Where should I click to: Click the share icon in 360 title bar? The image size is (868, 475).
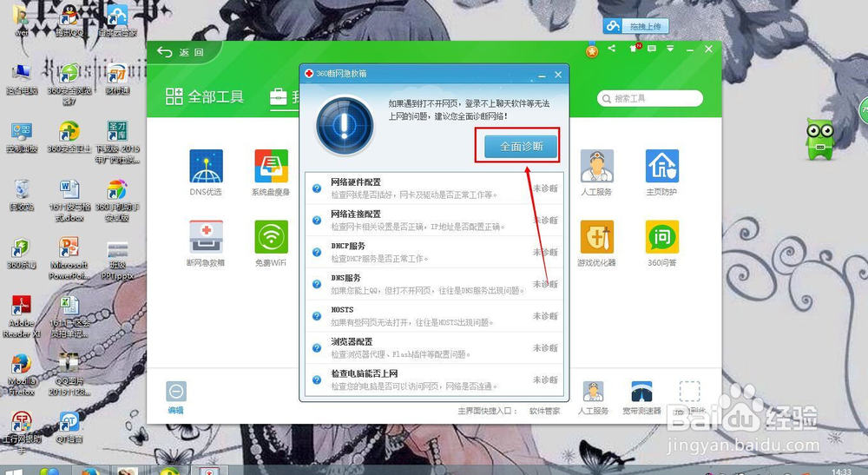[x=612, y=49]
